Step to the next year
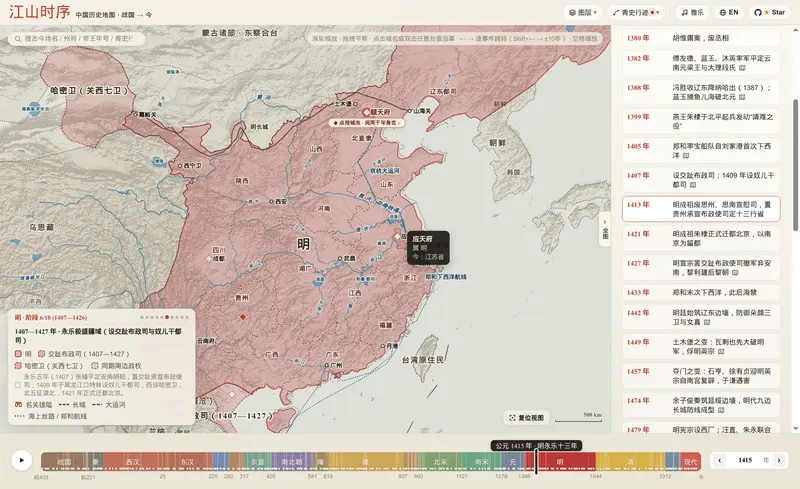The image size is (800, 489). pyautogui.click(x=779, y=460)
